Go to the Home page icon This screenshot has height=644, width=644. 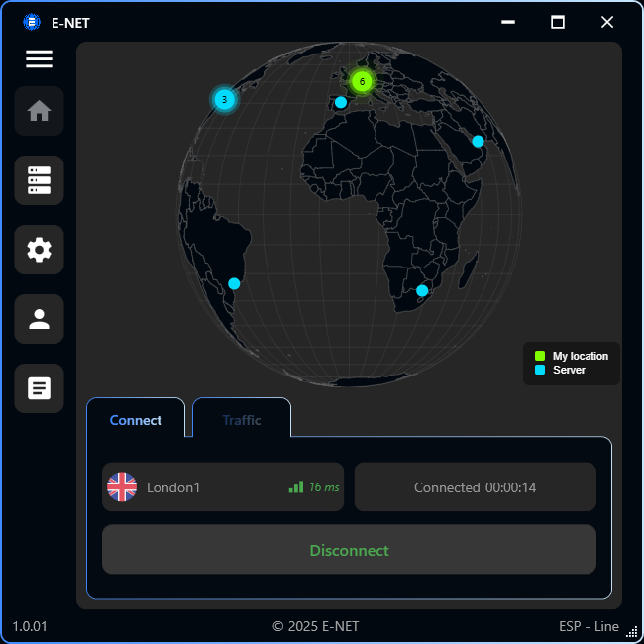39,111
